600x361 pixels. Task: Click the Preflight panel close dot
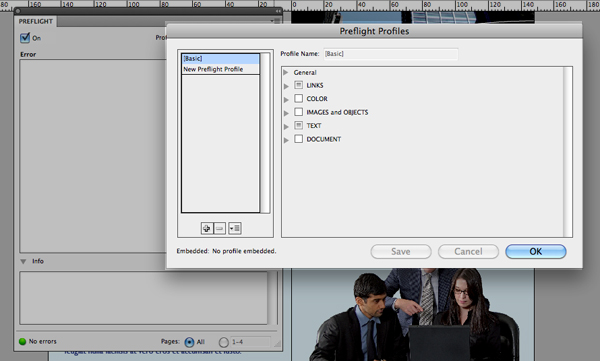pyautogui.click(x=18, y=11)
